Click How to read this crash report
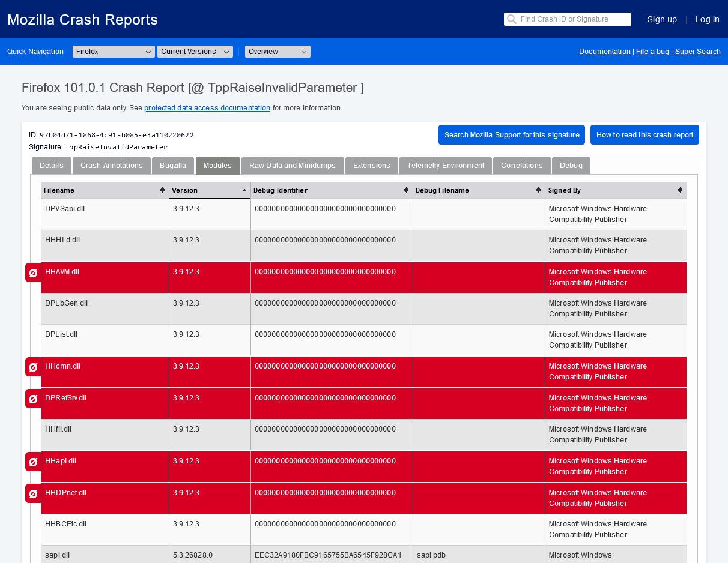This screenshot has width=728, height=563. click(645, 135)
